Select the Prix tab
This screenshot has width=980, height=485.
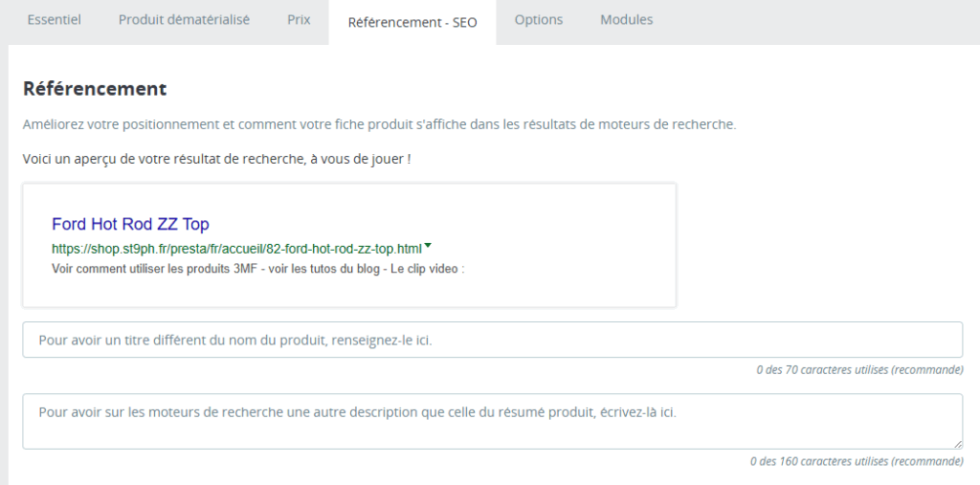click(x=299, y=20)
